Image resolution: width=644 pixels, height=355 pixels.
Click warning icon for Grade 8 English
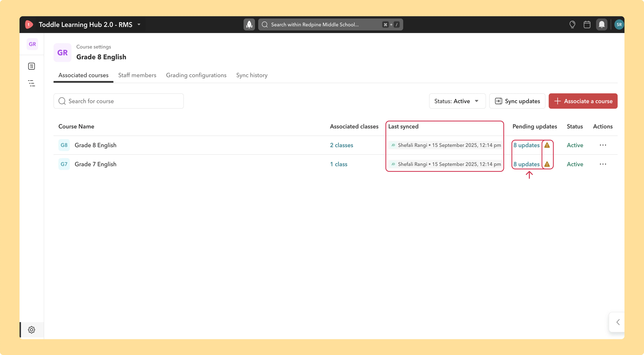click(x=547, y=145)
